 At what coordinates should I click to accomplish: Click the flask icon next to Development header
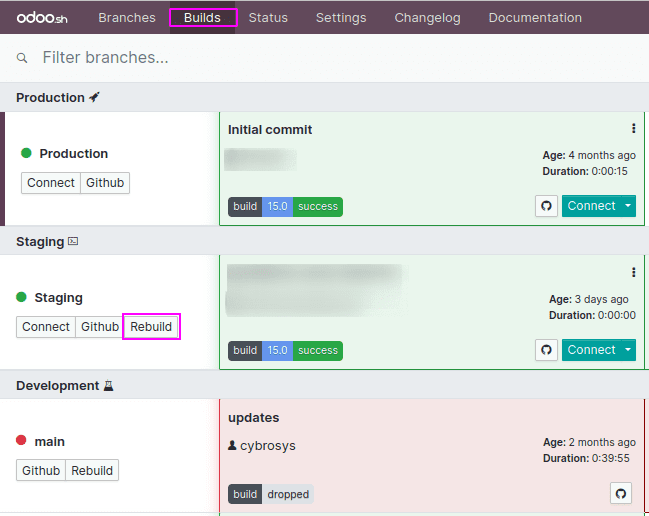(108, 385)
